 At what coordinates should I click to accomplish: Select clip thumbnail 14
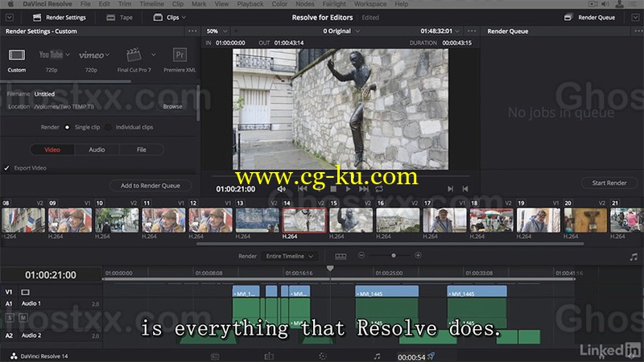tap(304, 220)
